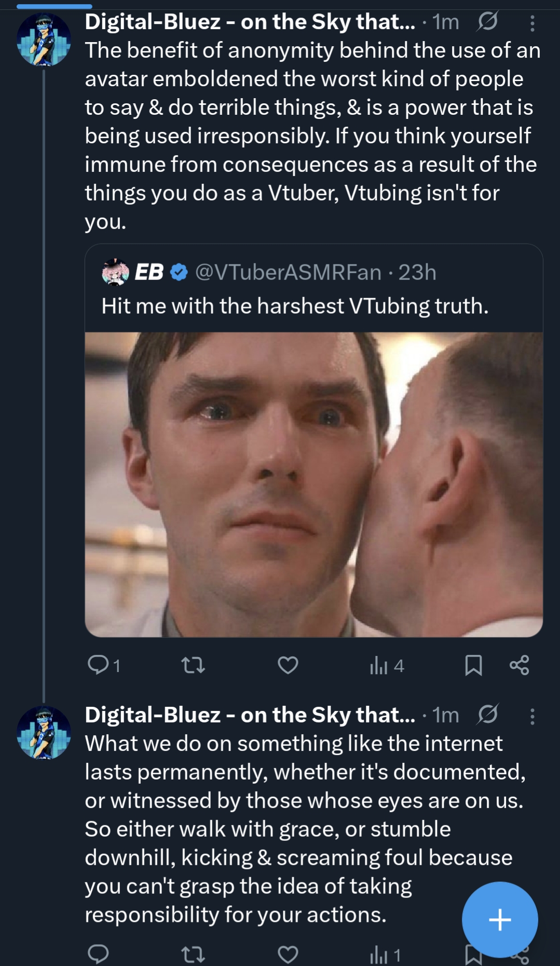Open three-dot menu on first tweet
Screen dimensions: 560x966
532,23
